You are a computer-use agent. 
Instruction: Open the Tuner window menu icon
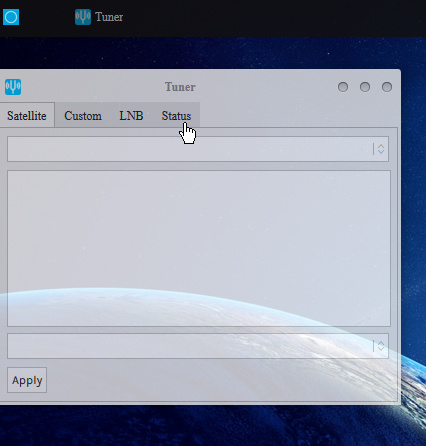click(x=13, y=87)
